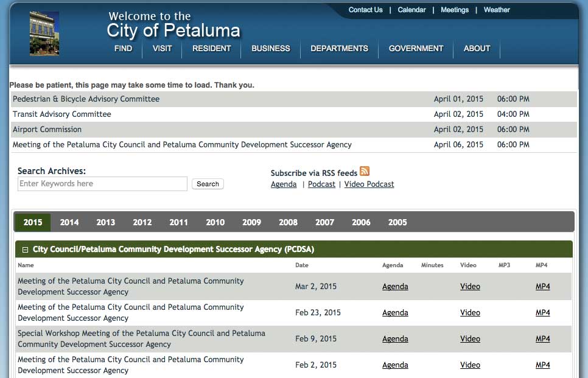Open the BUSINESS navigation menu
Image resolution: width=588 pixels, height=378 pixels.
271,48
